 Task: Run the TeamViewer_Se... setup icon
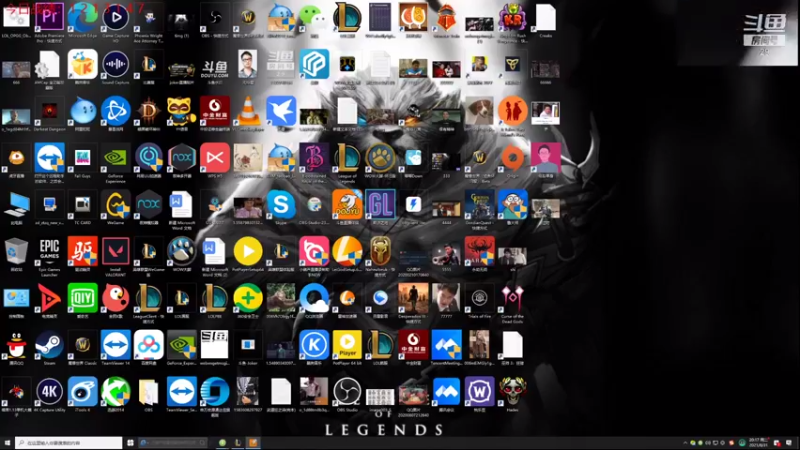pyautogui.click(x=182, y=392)
